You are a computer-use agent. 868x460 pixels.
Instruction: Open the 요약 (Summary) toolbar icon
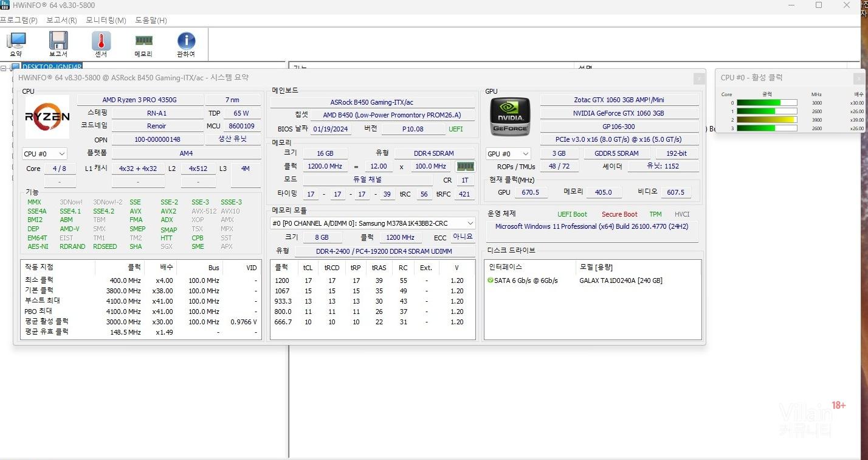pos(16,44)
